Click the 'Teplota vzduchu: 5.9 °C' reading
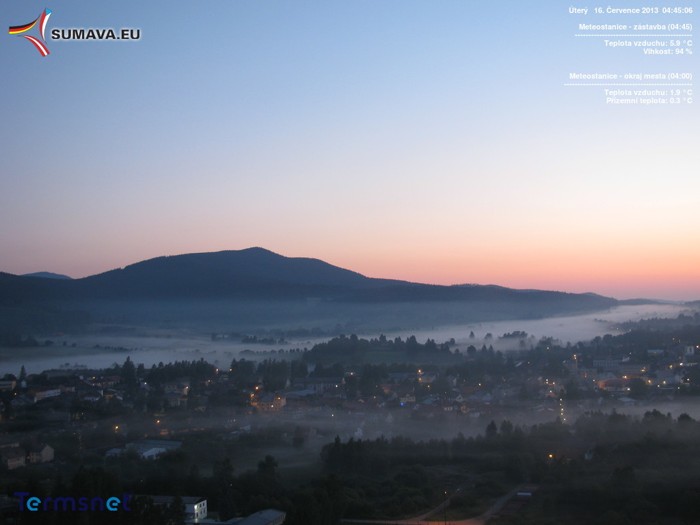The height and width of the screenshot is (525, 700). pyautogui.click(x=647, y=43)
